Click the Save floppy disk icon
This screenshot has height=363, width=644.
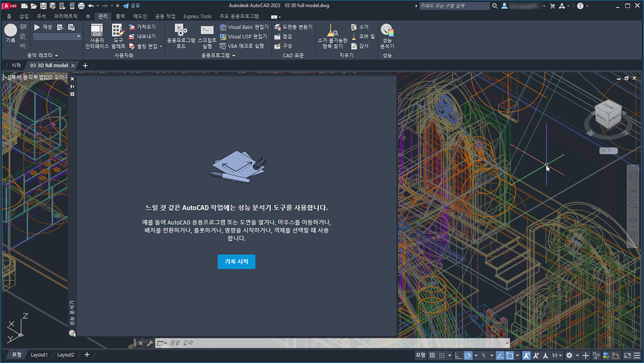click(x=43, y=6)
